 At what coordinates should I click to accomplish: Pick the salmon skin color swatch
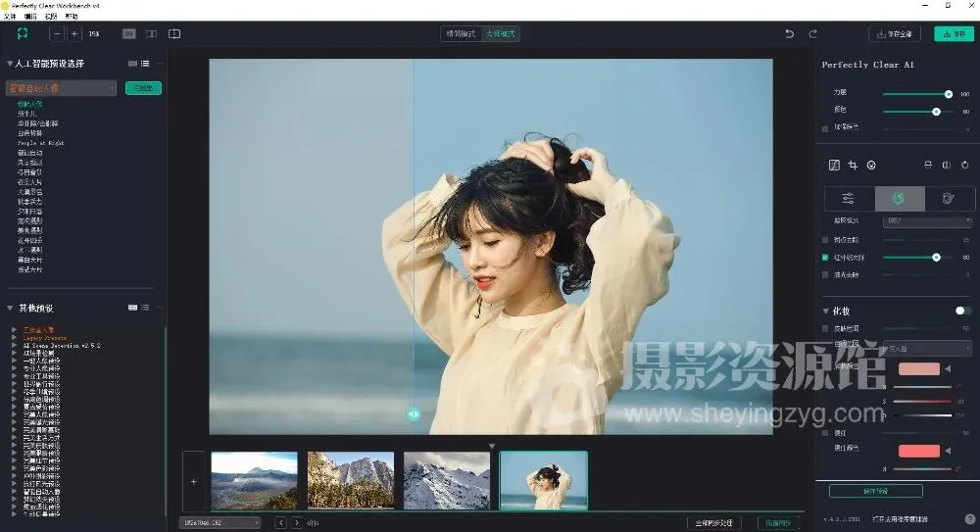[x=919, y=368]
